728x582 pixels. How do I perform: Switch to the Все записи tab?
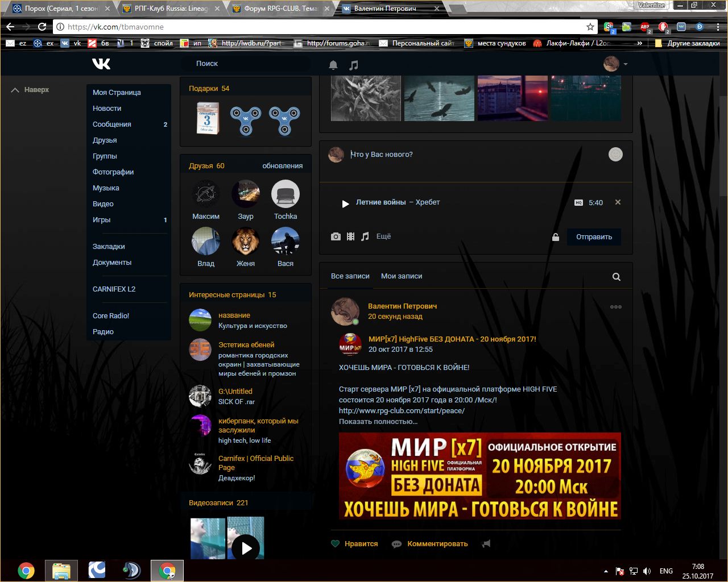(350, 276)
